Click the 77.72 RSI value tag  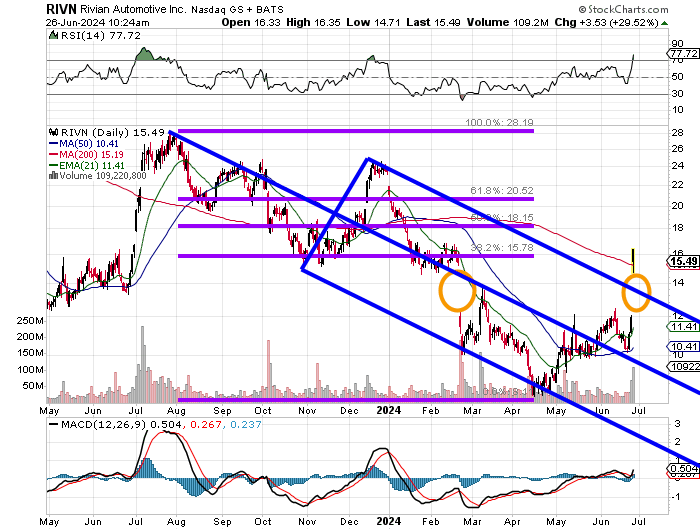pos(683,54)
